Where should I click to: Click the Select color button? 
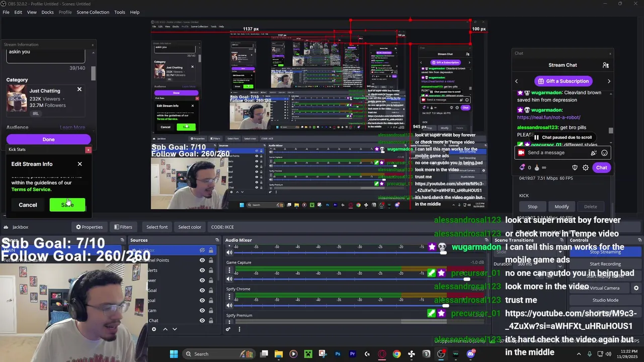[x=190, y=227]
